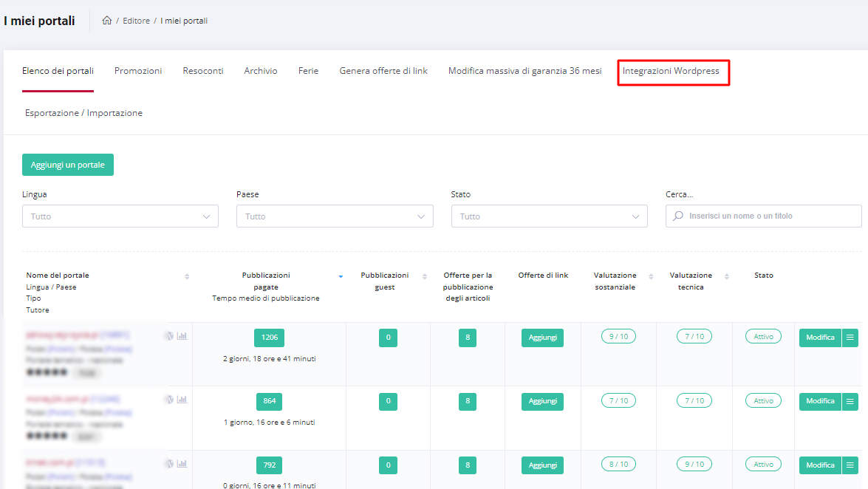868x489 pixels.
Task: Click the magnifier icon in the search box
Action: click(678, 216)
